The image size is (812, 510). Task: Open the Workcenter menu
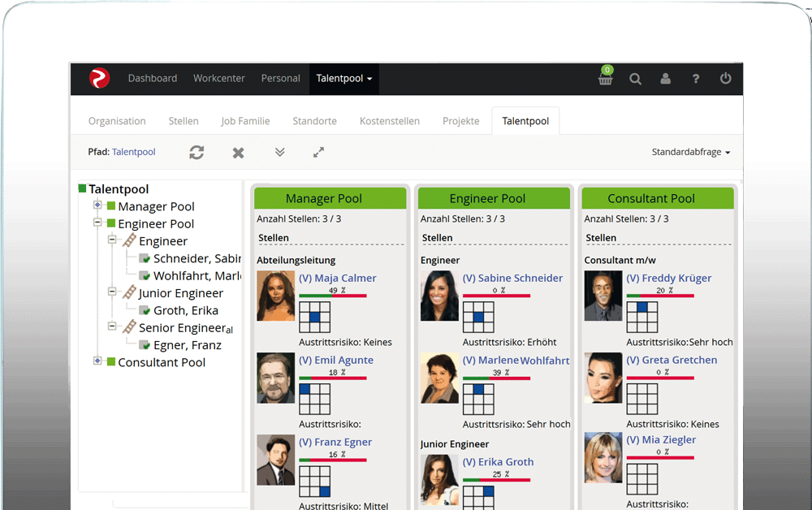(x=219, y=79)
